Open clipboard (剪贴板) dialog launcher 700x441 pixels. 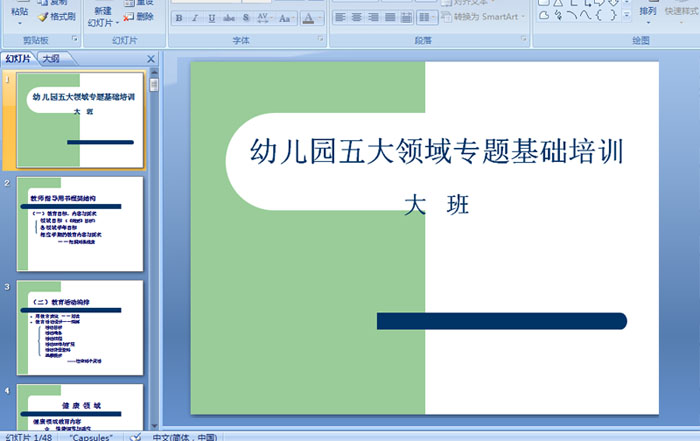click(75, 39)
